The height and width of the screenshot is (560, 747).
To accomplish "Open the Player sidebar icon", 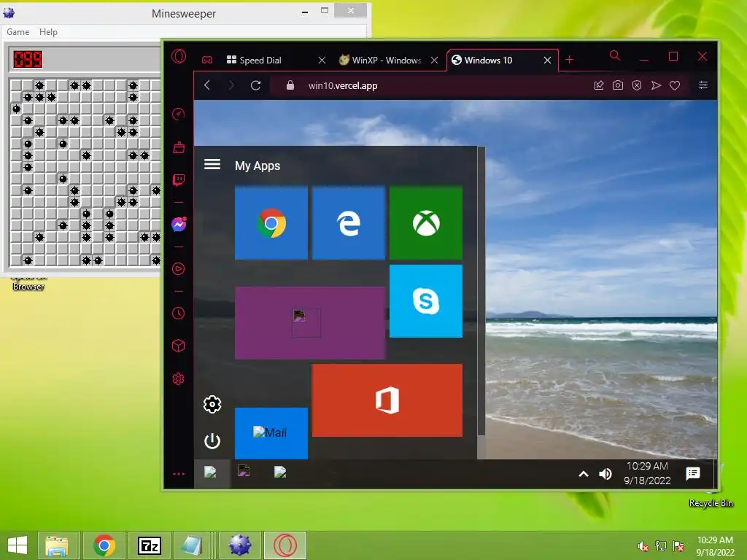I will point(179,269).
